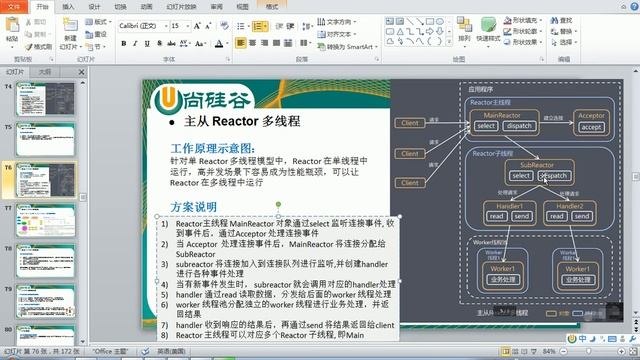Click the Paste clipboard icon
640x360 pixels.
click(12, 24)
